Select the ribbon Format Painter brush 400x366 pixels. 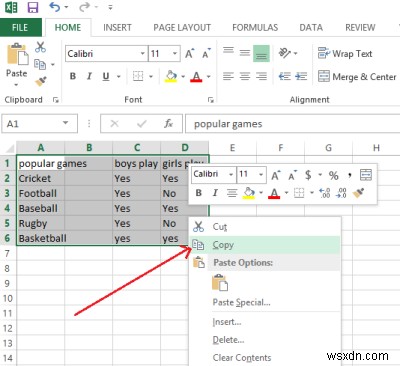pyautogui.click(x=41, y=81)
